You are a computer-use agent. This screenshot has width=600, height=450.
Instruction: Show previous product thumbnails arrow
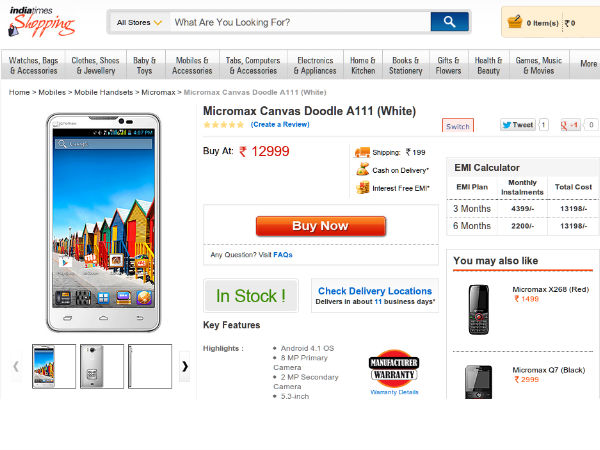click(x=15, y=366)
